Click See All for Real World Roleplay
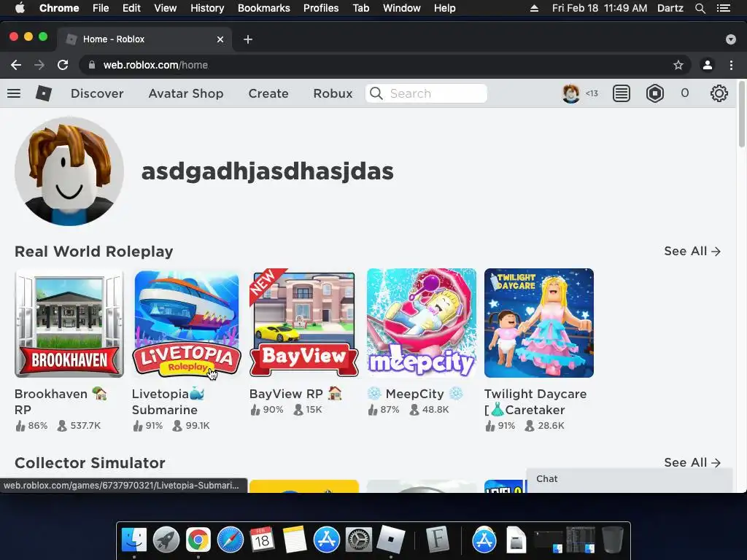This screenshot has width=747, height=560. pos(692,251)
